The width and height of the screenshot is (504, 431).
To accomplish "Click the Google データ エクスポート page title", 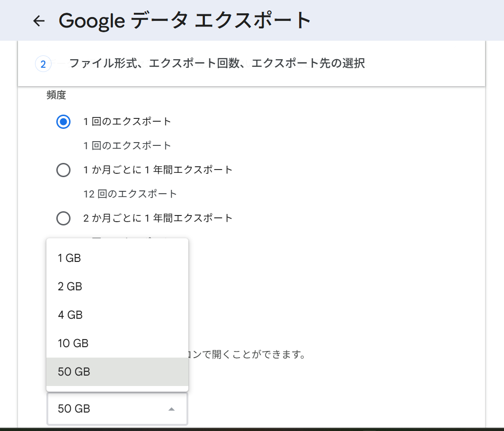I will [185, 20].
